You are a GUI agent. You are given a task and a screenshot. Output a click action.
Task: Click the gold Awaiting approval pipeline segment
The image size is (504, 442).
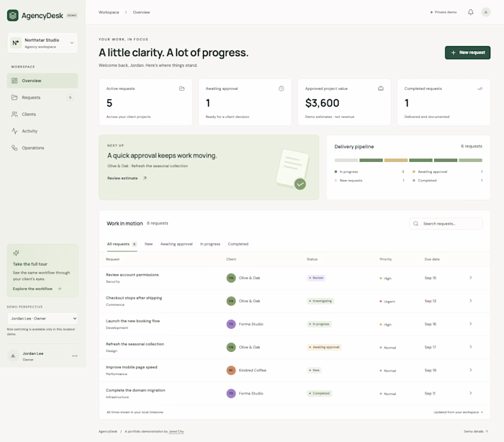pyautogui.click(x=396, y=160)
